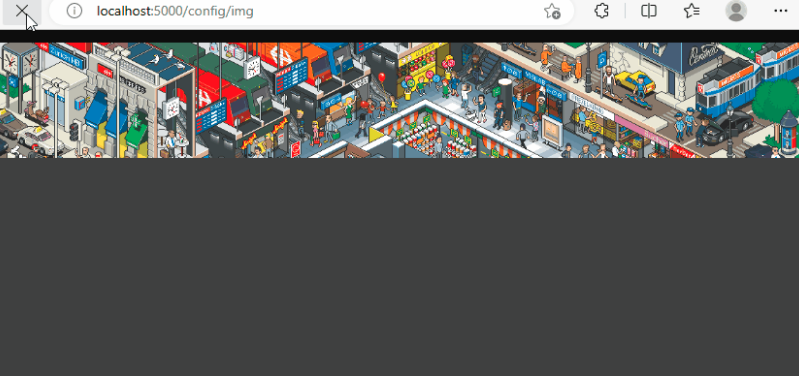This screenshot has height=377, width=799.
Task: Click the double-faced station clock in image
Action: tap(20, 60)
